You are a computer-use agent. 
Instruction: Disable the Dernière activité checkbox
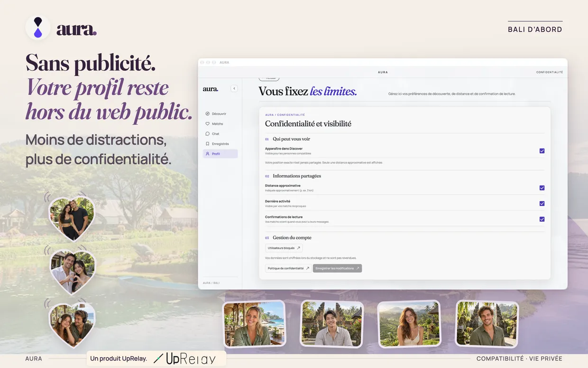(x=542, y=204)
